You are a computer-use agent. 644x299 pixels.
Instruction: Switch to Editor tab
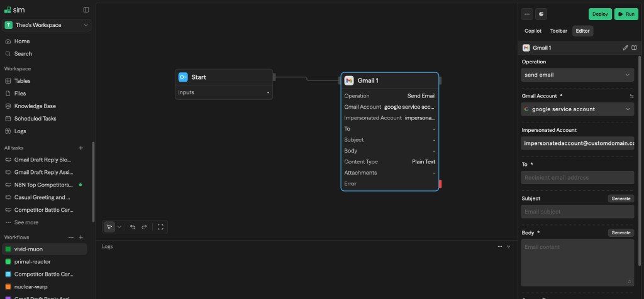[x=583, y=31]
